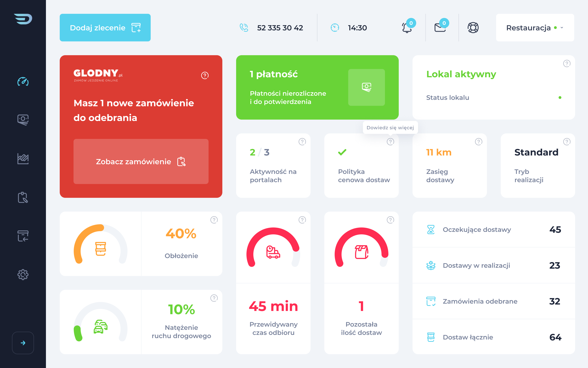Click the 11 km delivery range value
This screenshot has height=368, width=588.
pyautogui.click(x=439, y=152)
